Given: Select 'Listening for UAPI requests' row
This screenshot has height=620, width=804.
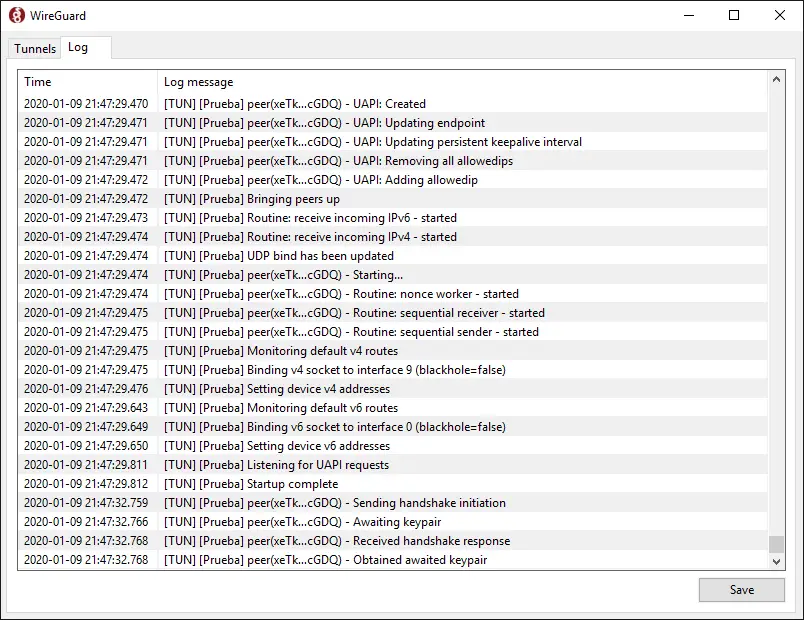Looking at the screenshot, I should click(x=393, y=464).
